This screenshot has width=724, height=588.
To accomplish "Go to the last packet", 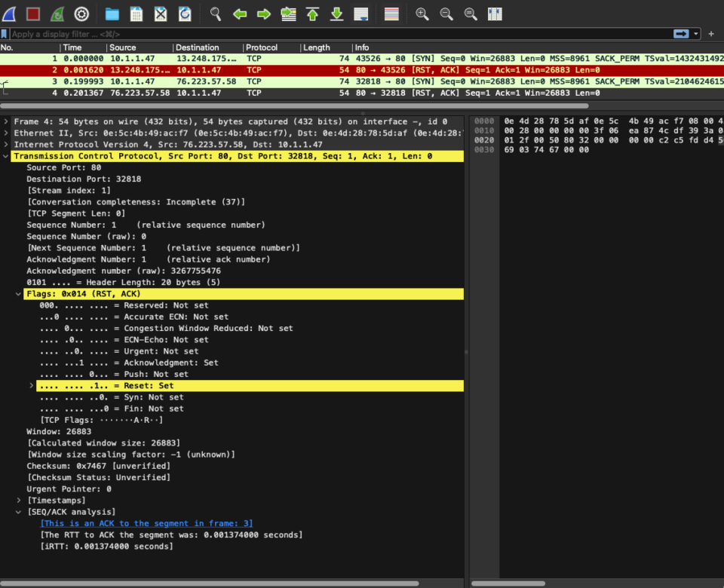I will point(336,14).
